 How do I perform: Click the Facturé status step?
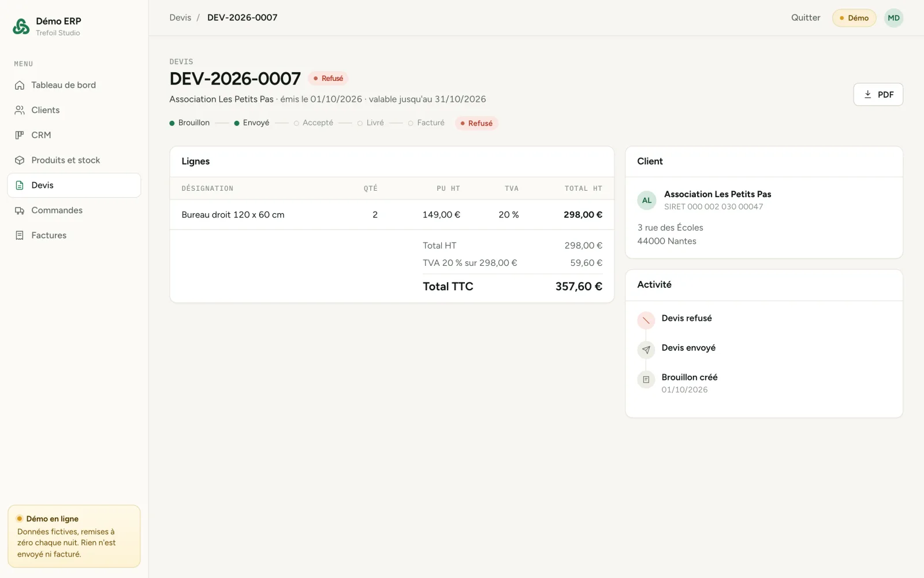point(426,123)
